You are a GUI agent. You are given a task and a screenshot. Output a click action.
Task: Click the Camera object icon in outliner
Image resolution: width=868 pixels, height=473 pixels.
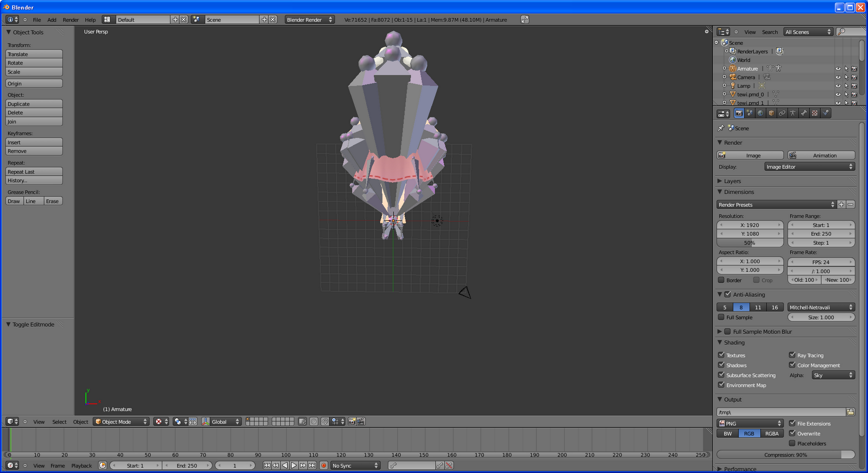click(x=732, y=77)
